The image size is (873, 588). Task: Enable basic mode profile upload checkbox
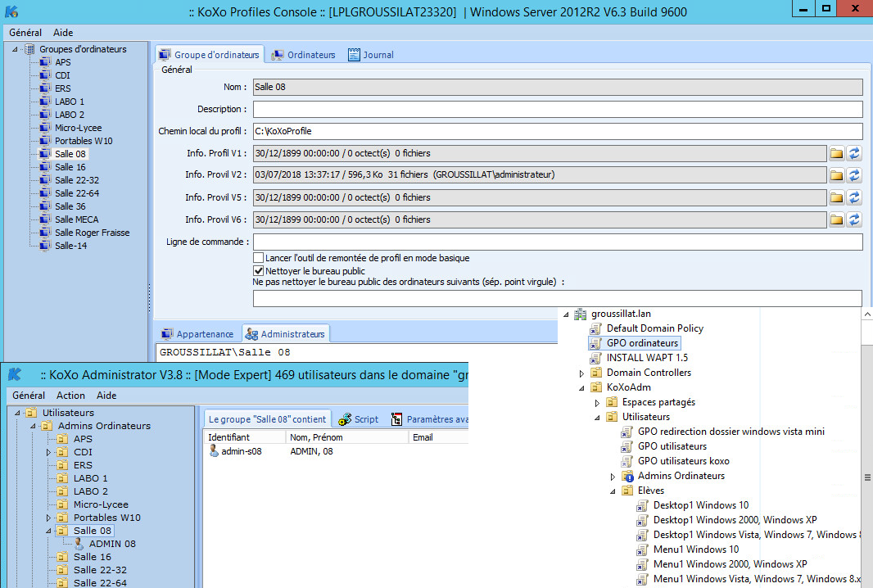258,258
